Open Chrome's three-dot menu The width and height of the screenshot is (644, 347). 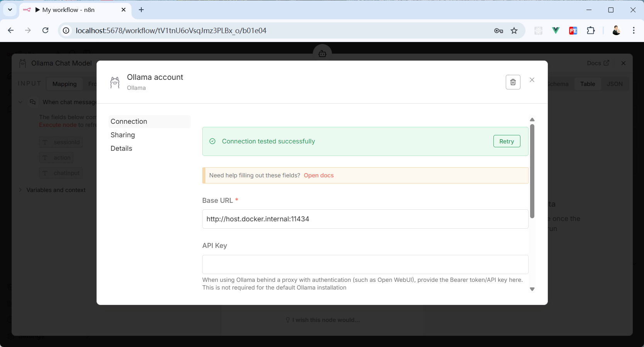coord(634,30)
